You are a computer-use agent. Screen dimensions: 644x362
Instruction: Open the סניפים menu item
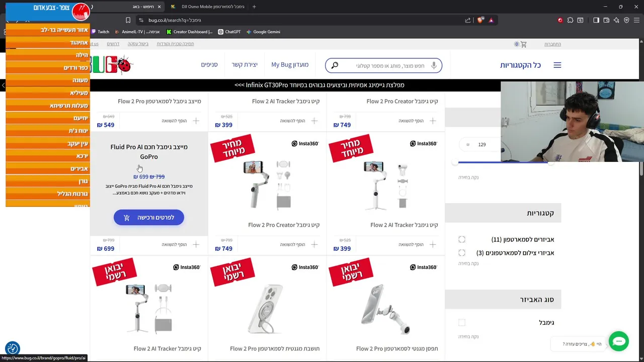pyautogui.click(x=209, y=64)
